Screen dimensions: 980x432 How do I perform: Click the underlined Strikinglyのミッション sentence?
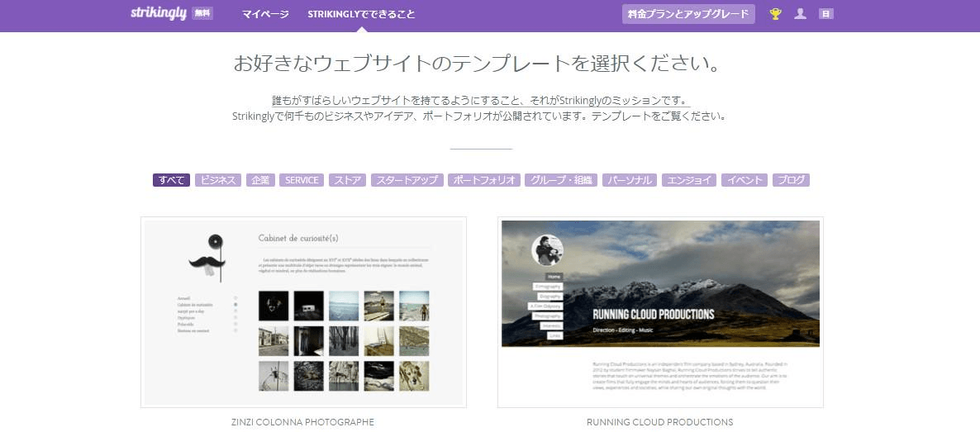pos(481,101)
